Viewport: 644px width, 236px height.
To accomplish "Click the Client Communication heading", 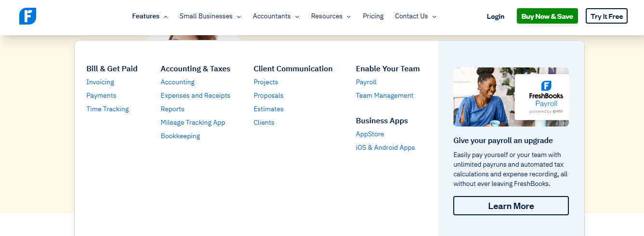I will coord(293,68).
